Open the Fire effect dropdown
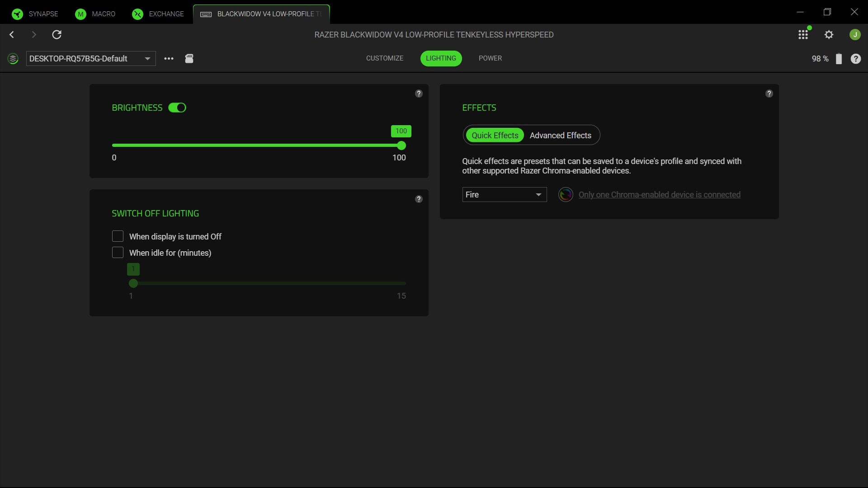Viewport: 868px width, 488px height. pos(504,195)
